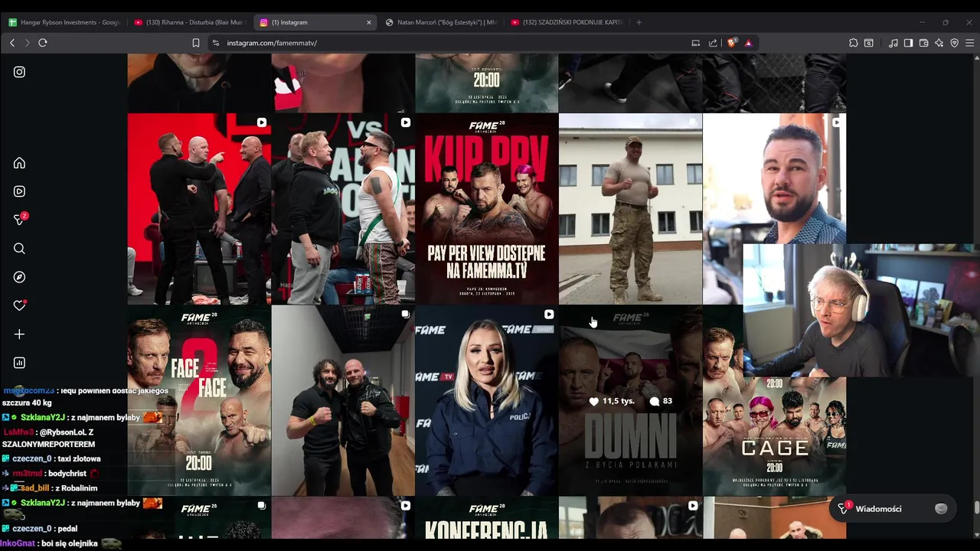
Task: Click the 83 comments count
Action: point(661,401)
